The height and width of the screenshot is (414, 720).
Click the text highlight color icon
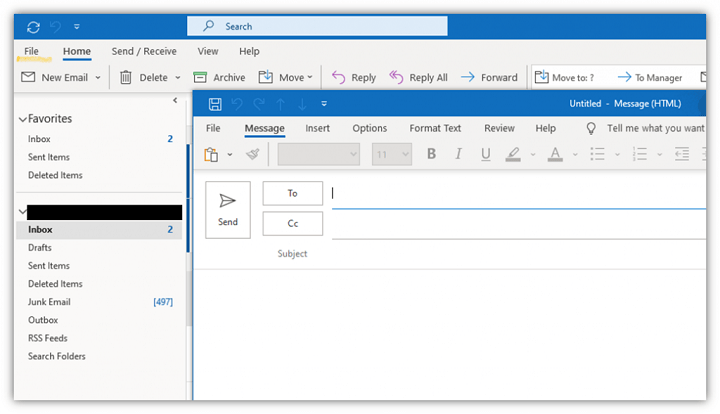[513, 154]
